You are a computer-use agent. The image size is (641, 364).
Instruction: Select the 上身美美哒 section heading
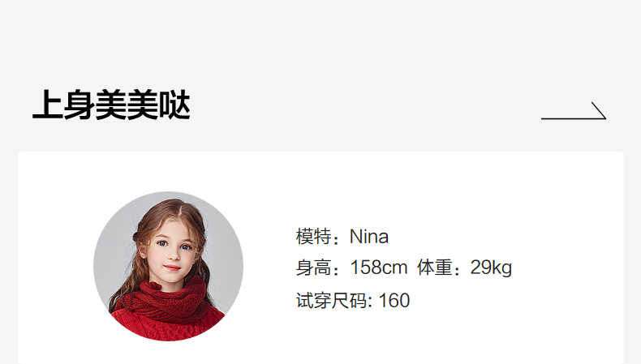(111, 105)
